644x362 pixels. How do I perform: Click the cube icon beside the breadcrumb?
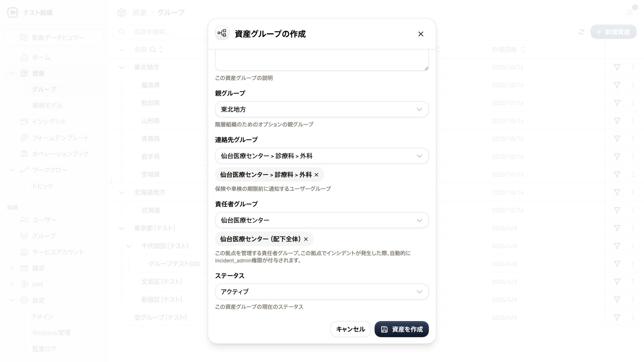click(x=122, y=13)
